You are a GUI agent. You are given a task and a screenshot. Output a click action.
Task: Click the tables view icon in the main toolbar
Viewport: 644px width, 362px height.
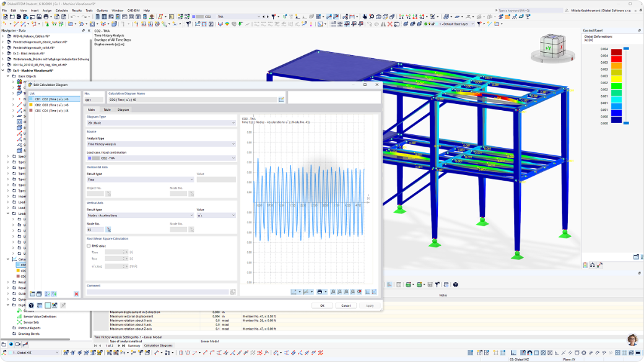click(x=104, y=17)
